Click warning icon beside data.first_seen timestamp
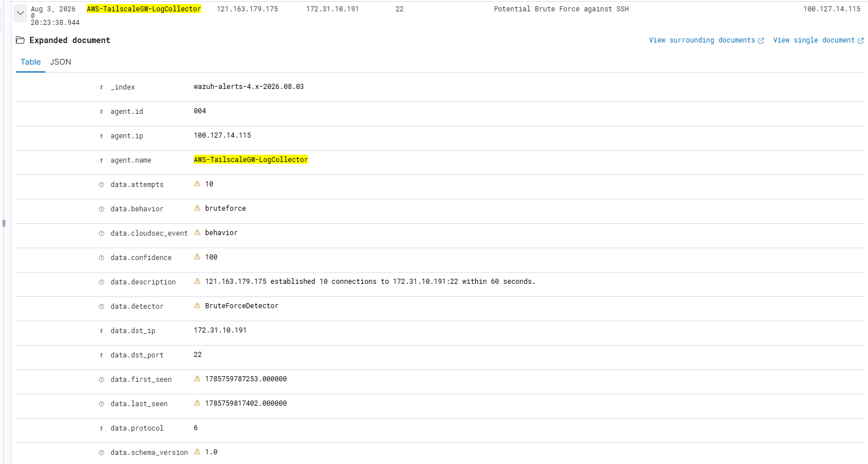The height and width of the screenshot is (464, 868). point(197,379)
